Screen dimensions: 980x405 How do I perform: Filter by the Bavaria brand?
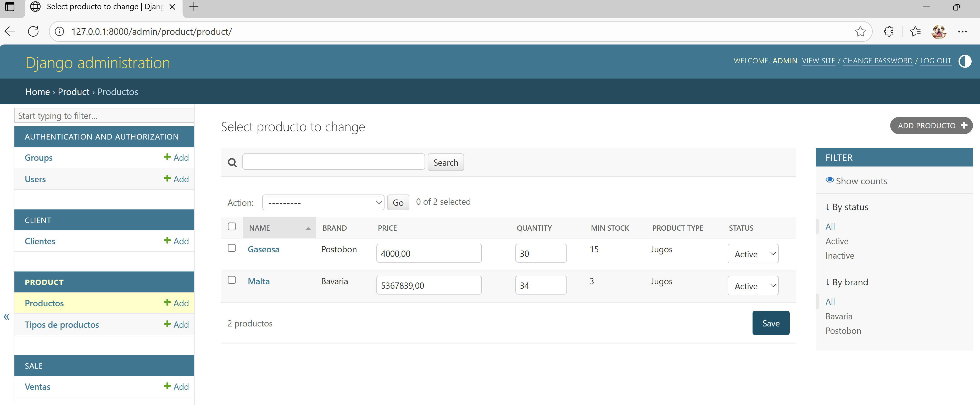coord(838,316)
